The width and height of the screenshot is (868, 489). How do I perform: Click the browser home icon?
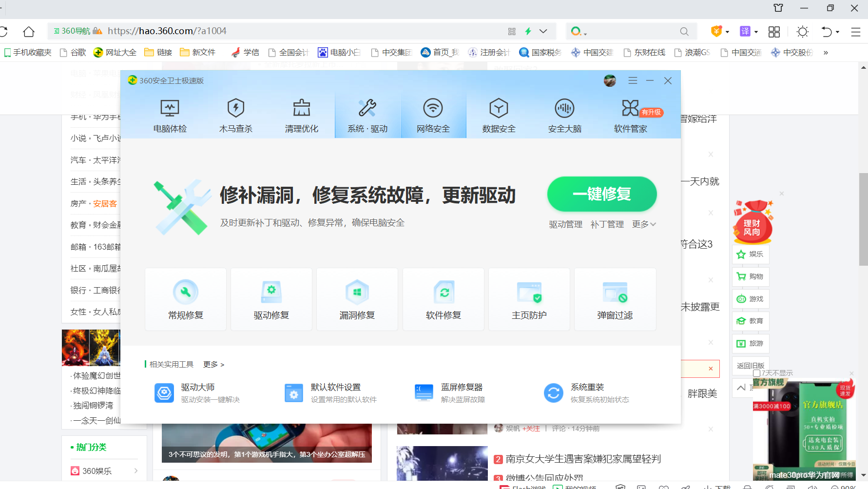click(x=29, y=32)
